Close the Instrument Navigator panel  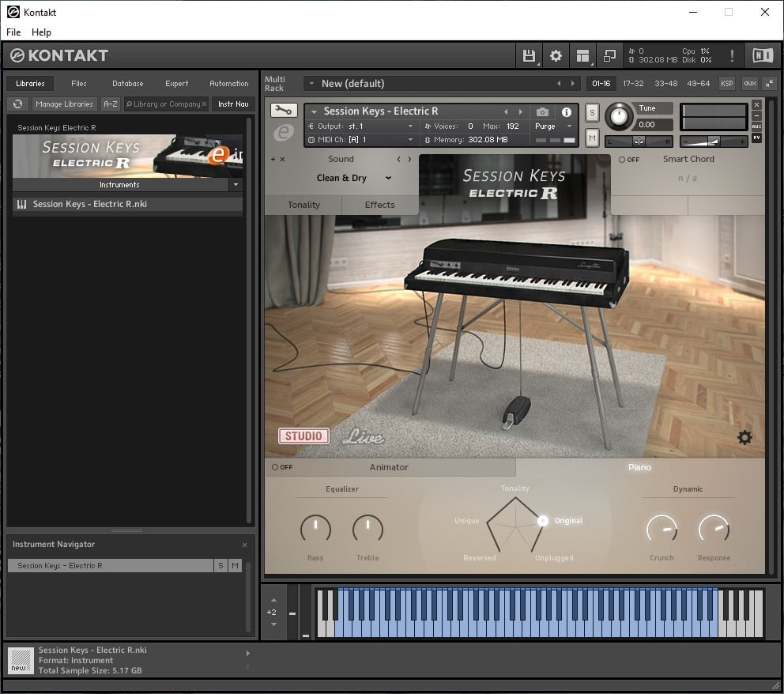click(x=244, y=545)
